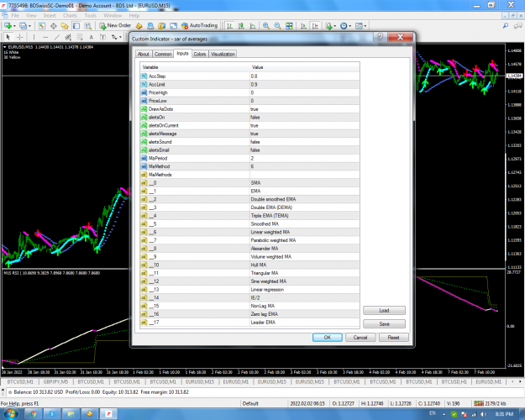Select the Horizontal Line tool
Image resolution: width=525 pixels, height=420 pixels.
tap(45, 37)
